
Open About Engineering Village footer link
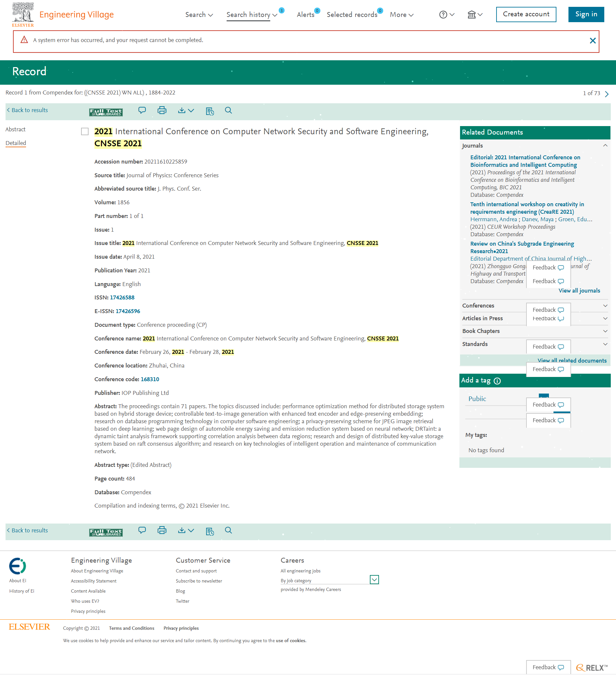[97, 571]
